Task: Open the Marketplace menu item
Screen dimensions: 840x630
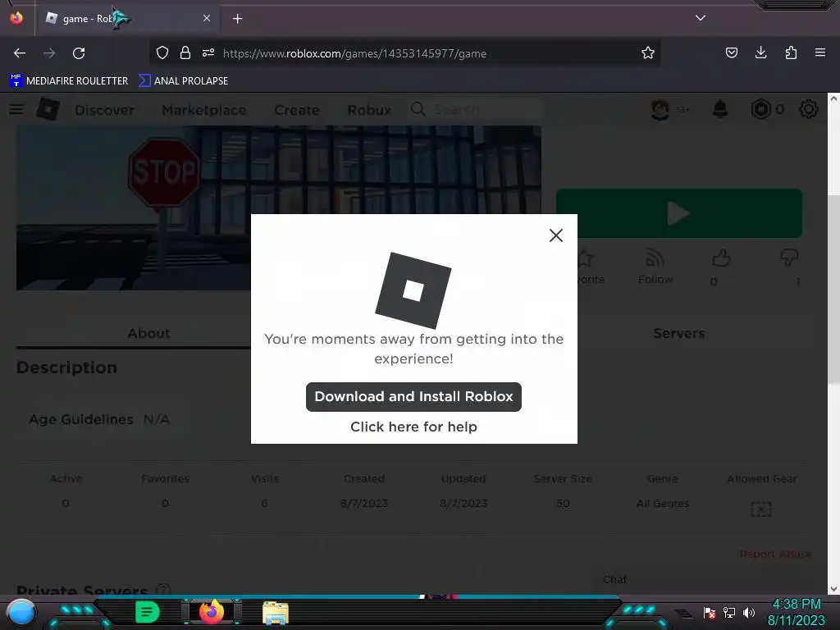Action: click(x=204, y=110)
